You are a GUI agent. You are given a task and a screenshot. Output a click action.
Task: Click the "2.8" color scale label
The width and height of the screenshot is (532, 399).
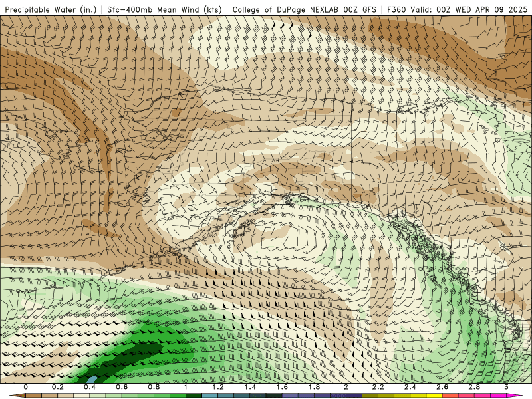tap(474, 387)
